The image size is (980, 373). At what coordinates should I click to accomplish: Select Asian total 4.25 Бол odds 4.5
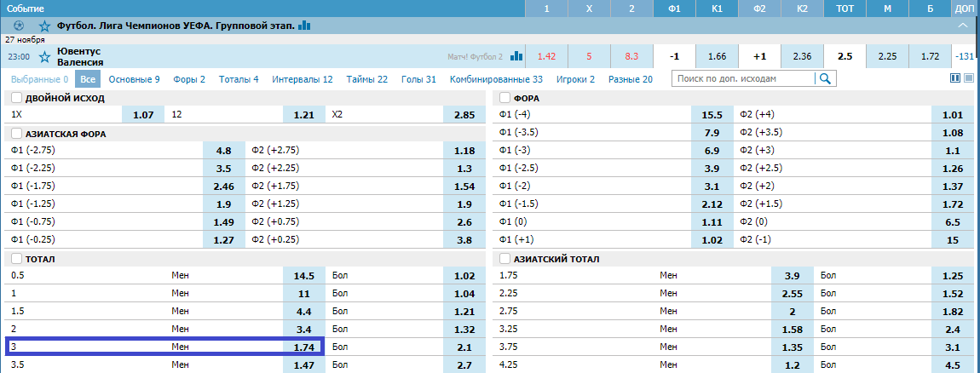[953, 364]
